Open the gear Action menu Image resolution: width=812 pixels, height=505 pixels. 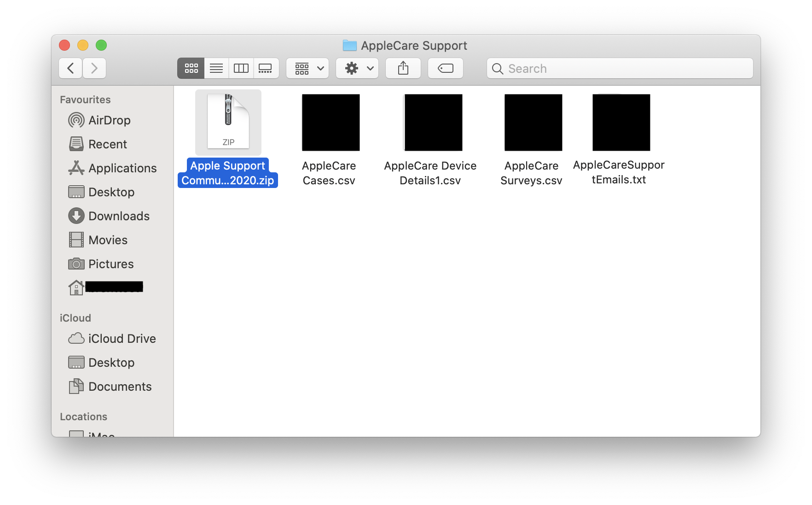pyautogui.click(x=357, y=69)
